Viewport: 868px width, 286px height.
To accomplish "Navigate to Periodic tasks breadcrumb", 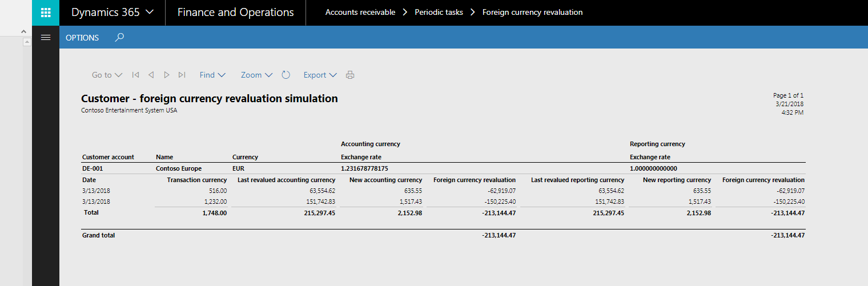I will coord(439,13).
